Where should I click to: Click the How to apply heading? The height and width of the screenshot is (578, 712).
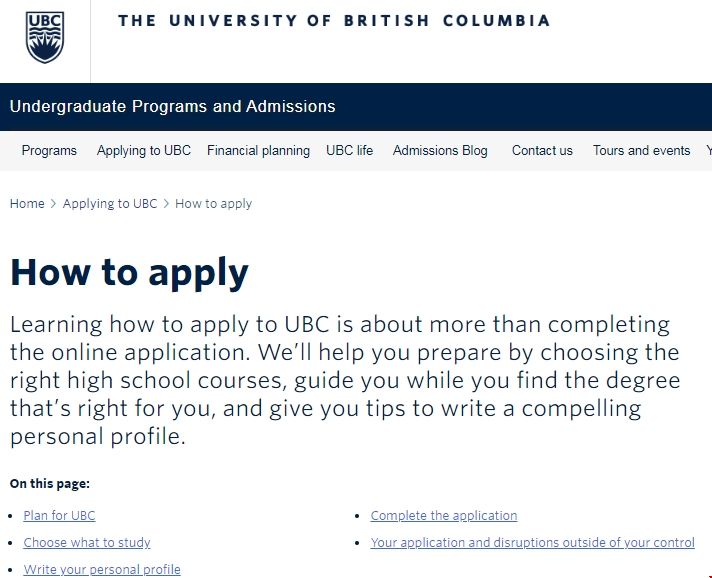[129, 272]
